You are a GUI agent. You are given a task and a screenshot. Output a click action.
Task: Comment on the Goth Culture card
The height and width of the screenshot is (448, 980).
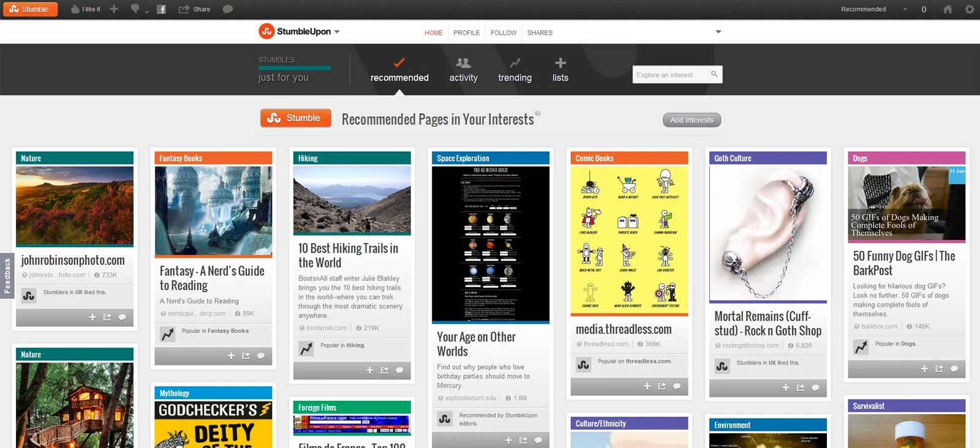[815, 388]
